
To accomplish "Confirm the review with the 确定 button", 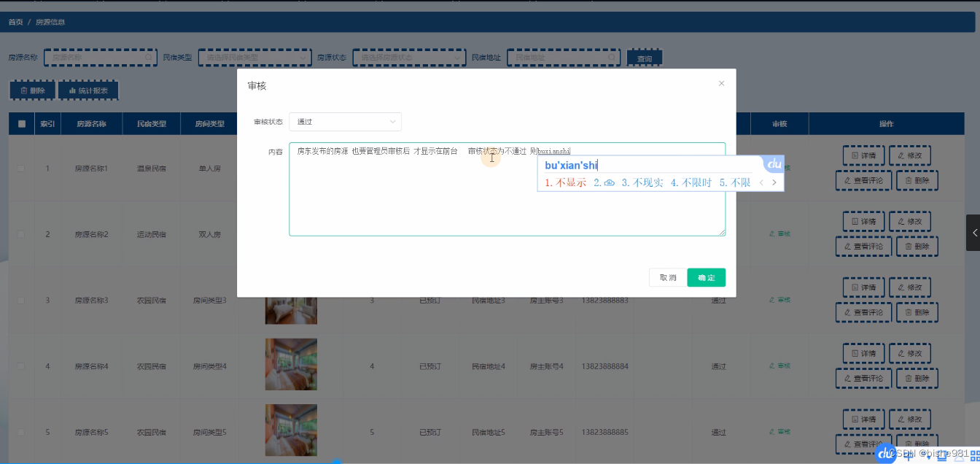I will click(x=706, y=277).
